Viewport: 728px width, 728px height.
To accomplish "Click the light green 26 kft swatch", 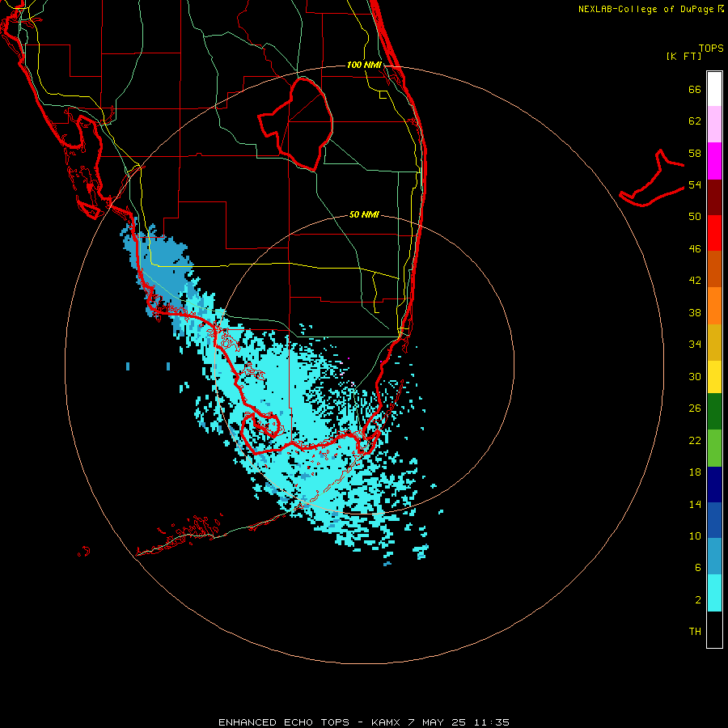I will (714, 448).
